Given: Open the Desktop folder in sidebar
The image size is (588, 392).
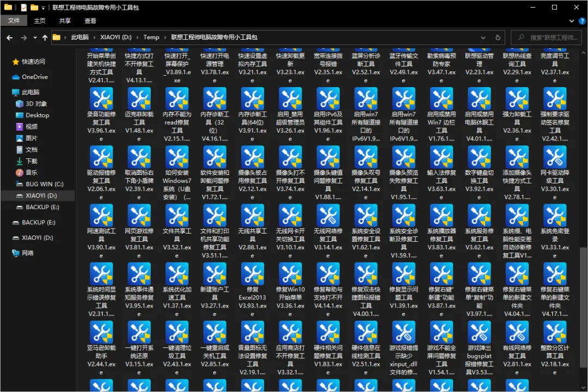Looking at the screenshot, I should (x=37, y=115).
